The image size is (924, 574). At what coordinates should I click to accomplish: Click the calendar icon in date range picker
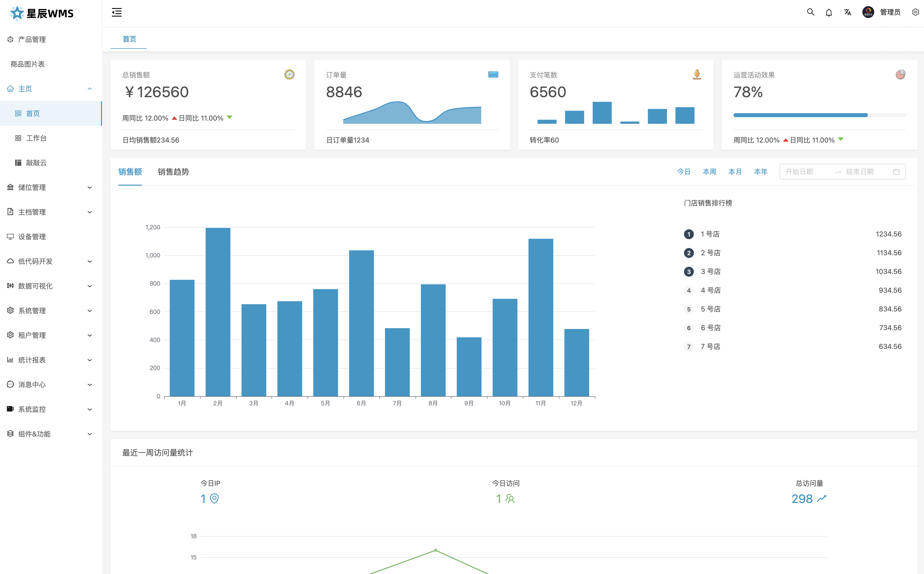click(896, 172)
